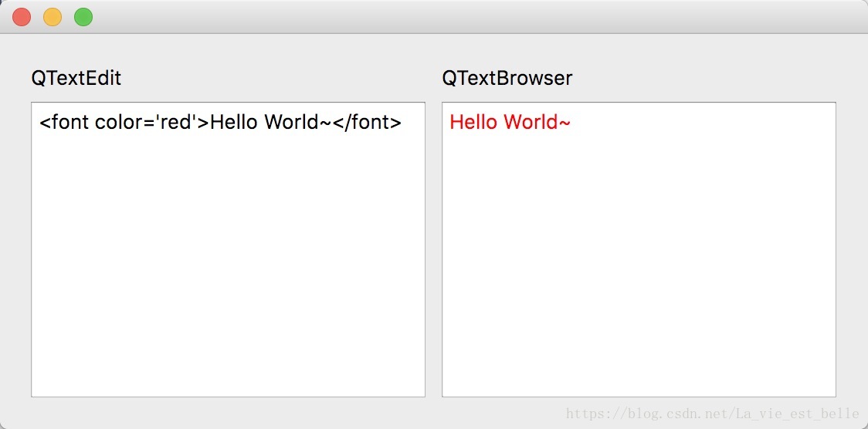Maximize the window using the green button
The height and width of the screenshot is (429, 868).
83,17
